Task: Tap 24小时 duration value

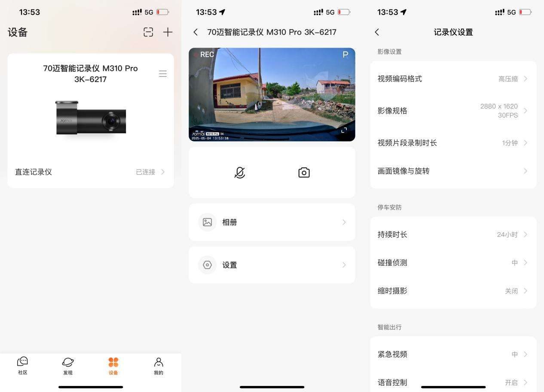Action: point(507,235)
